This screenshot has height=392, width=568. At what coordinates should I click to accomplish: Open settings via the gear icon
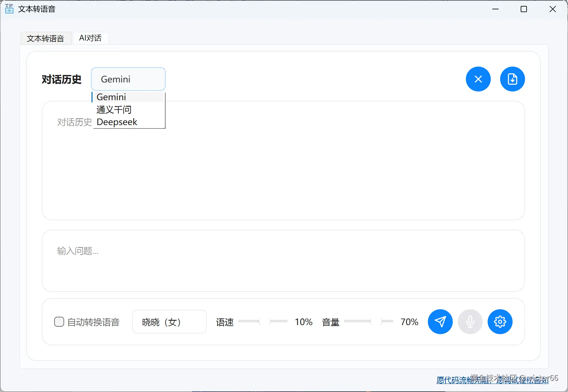pos(500,321)
